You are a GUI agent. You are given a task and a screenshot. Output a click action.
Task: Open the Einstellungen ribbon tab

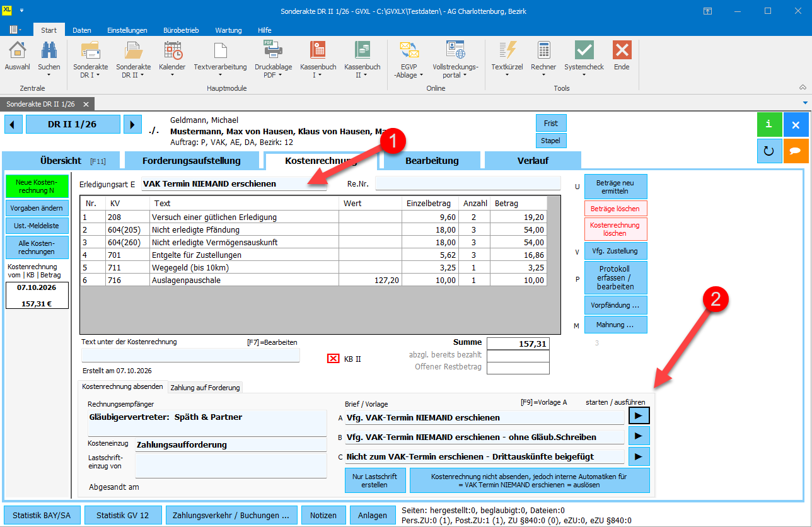pos(127,30)
